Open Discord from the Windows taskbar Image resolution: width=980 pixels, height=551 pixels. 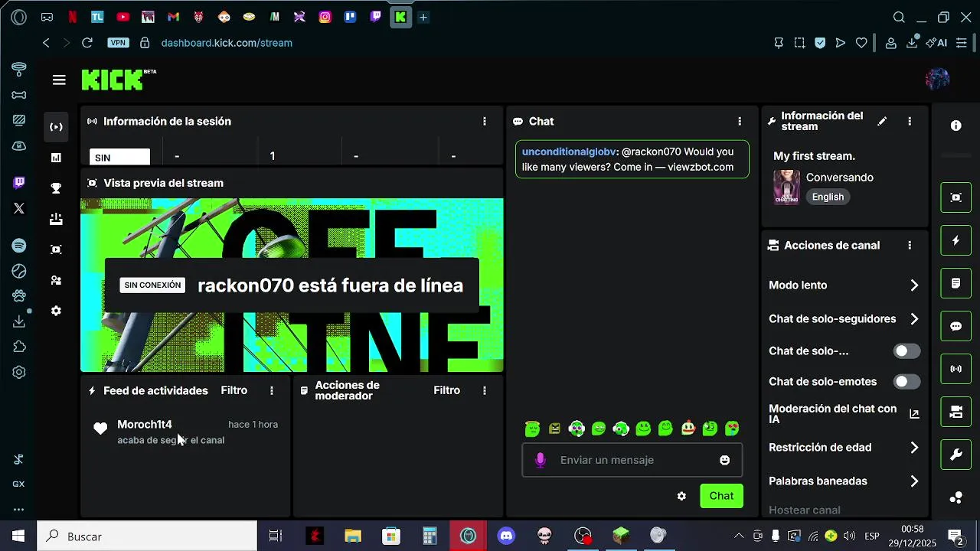(x=506, y=536)
